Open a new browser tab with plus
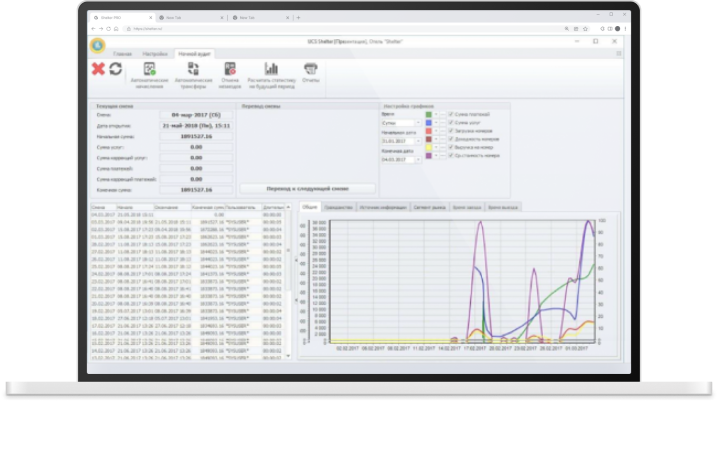Viewport: 718px width, 450px height. 299,17
